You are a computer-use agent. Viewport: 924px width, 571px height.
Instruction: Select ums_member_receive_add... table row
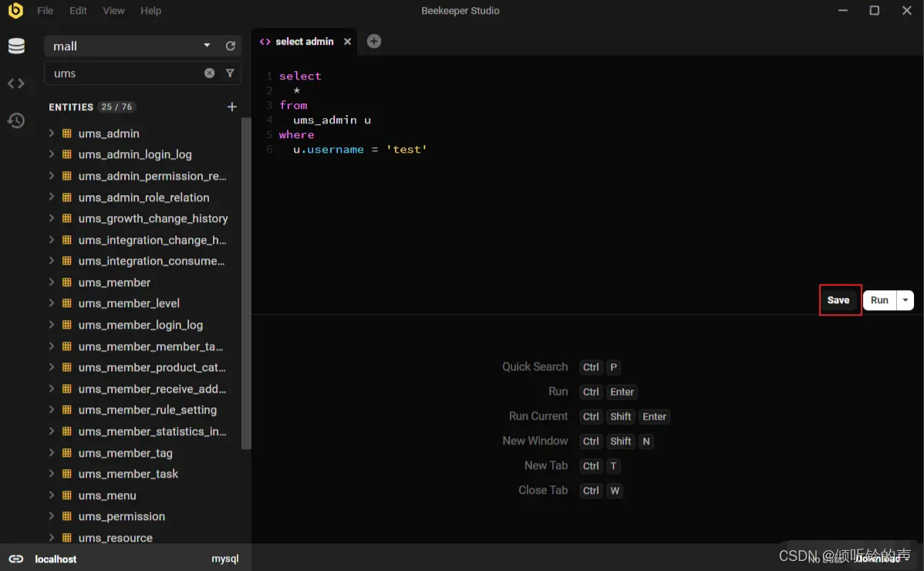(x=143, y=389)
